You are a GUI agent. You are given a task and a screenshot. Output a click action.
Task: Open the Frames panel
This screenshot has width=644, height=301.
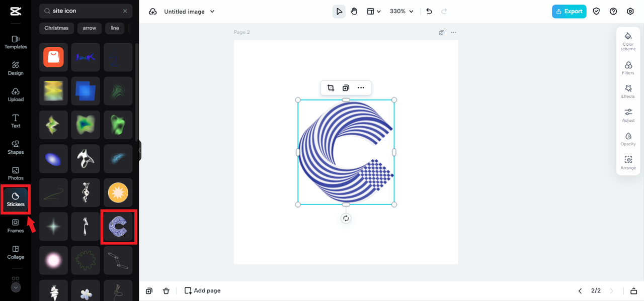(x=16, y=226)
